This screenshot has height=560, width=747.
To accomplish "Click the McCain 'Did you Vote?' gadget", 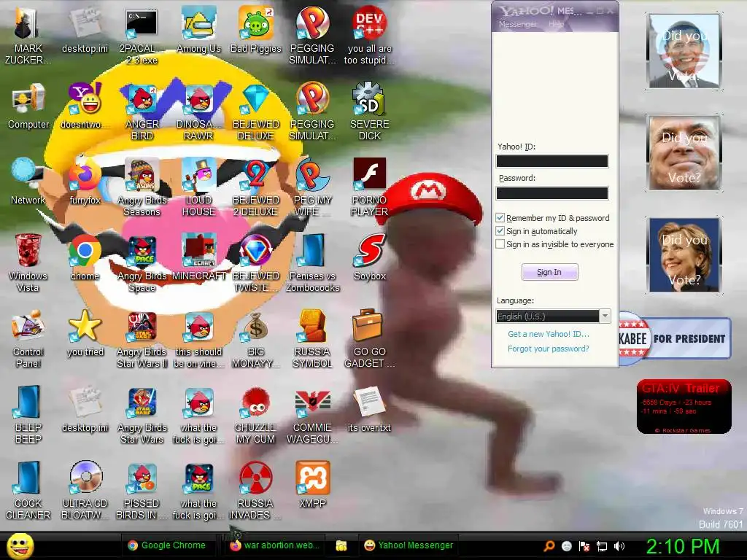I will click(x=684, y=153).
